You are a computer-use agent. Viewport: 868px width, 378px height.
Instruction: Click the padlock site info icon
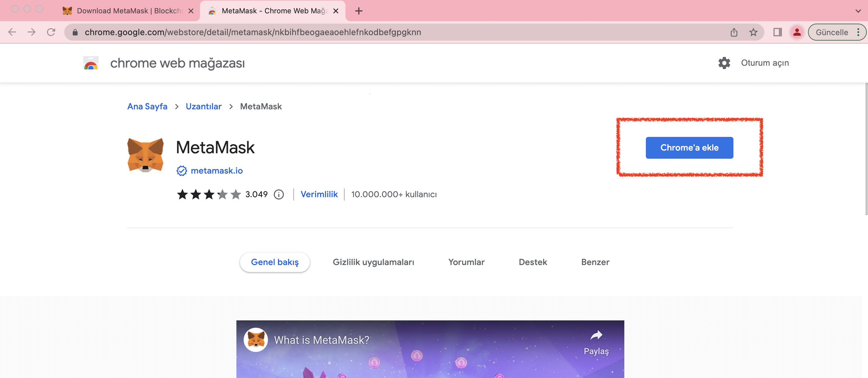coord(75,32)
